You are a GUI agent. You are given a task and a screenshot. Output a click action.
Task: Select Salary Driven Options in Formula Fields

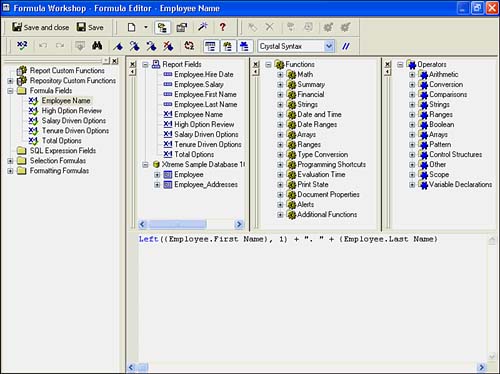click(74, 121)
